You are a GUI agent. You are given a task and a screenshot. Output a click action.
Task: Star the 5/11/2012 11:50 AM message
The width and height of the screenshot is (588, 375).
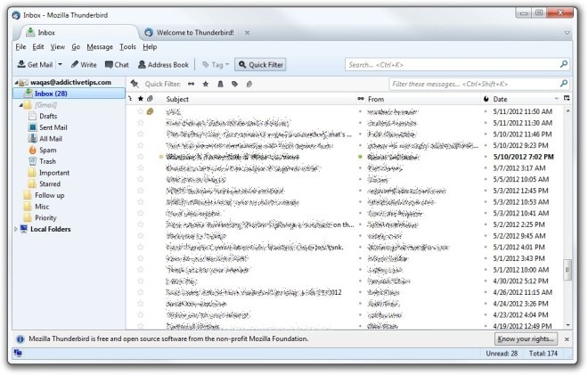(x=141, y=111)
